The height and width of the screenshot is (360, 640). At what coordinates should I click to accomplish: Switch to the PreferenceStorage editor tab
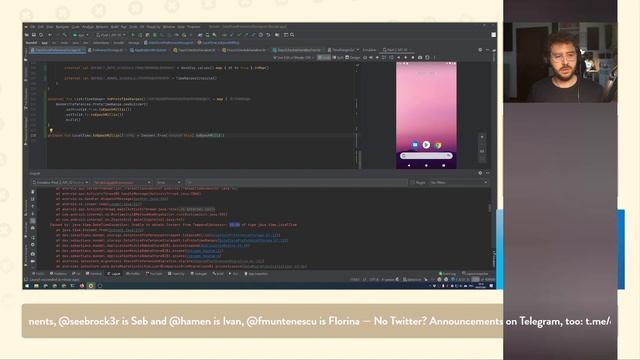click(x=107, y=50)
